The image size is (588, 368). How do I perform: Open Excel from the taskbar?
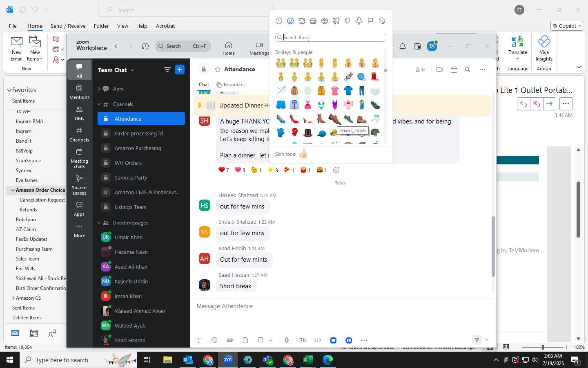click(307, 360)
